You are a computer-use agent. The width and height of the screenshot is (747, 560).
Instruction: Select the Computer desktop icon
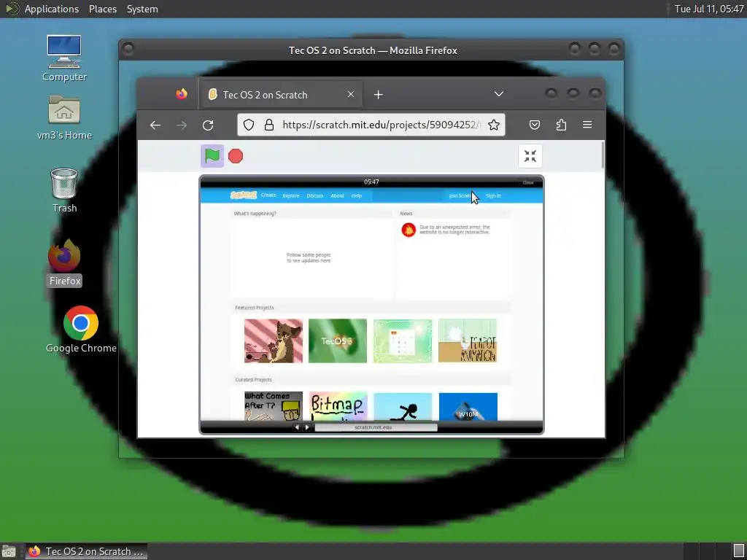click(x=64, y=58)
